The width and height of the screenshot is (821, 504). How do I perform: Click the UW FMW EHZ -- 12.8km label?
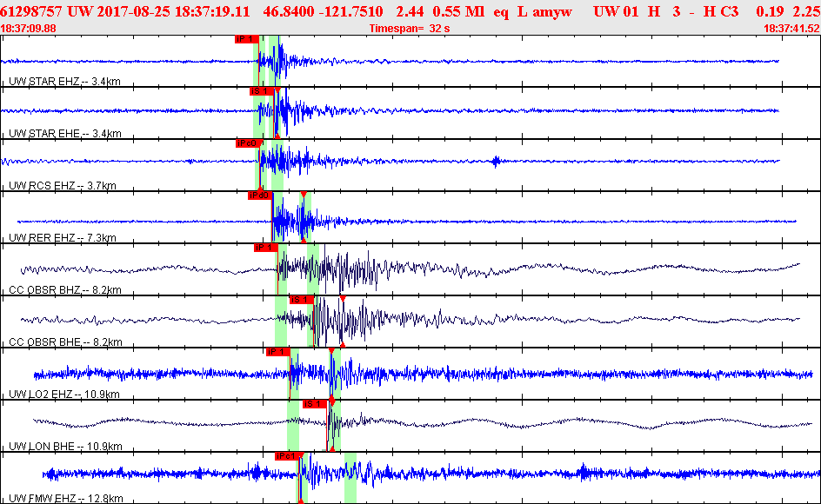(66, 498)
